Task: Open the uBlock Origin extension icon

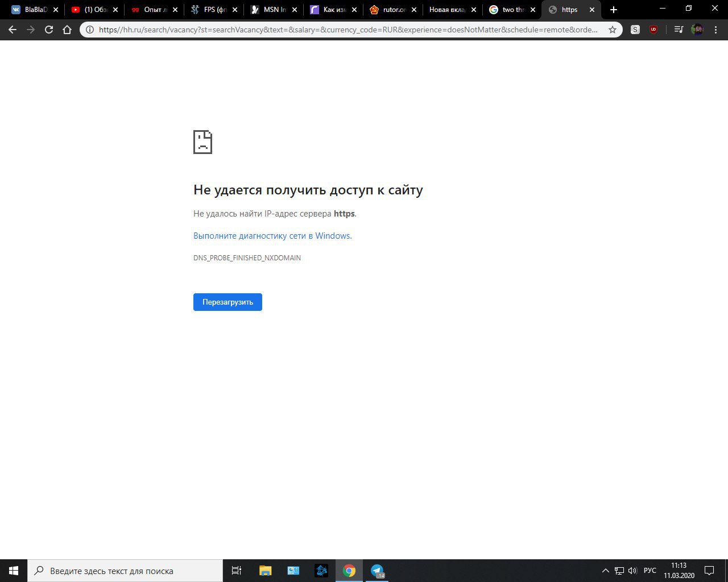Action: [653, 30]
